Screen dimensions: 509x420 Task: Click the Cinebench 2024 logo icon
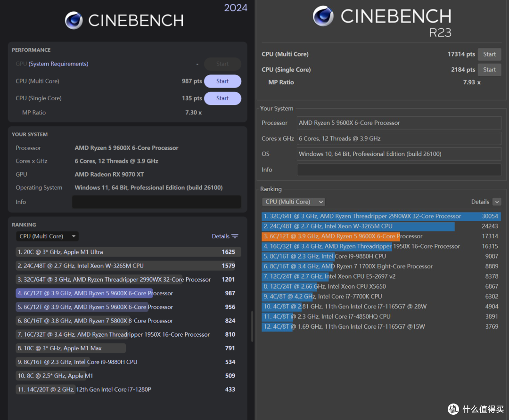[74, 20]
